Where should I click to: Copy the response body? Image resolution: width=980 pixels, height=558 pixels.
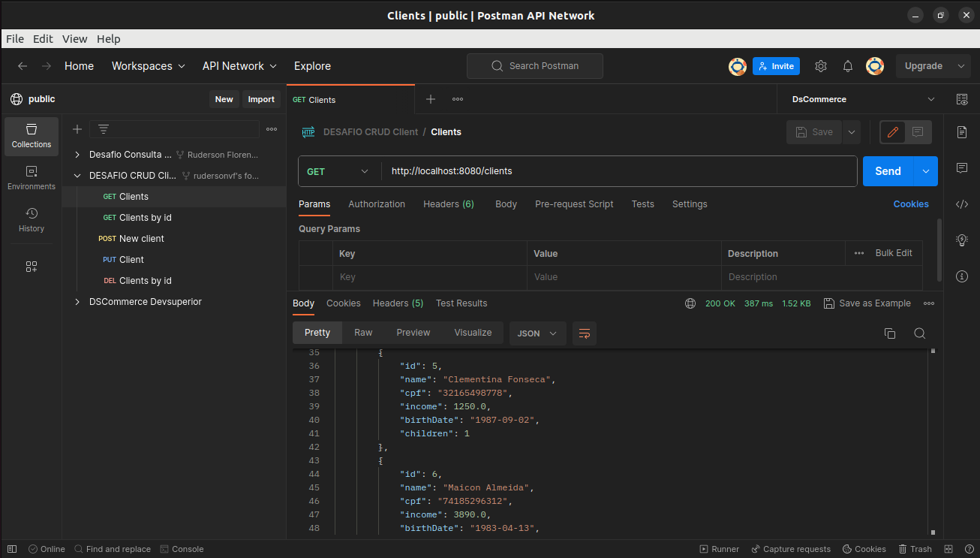pyautogui.click(x=890, y=333)
